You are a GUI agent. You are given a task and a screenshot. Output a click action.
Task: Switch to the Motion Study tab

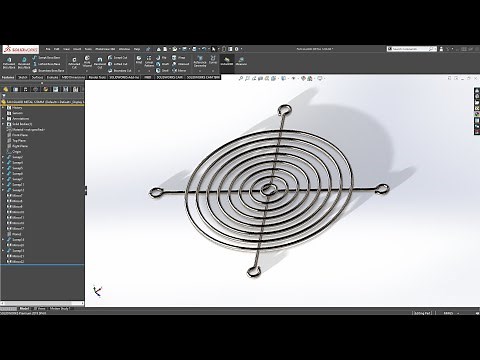(59, 309)
